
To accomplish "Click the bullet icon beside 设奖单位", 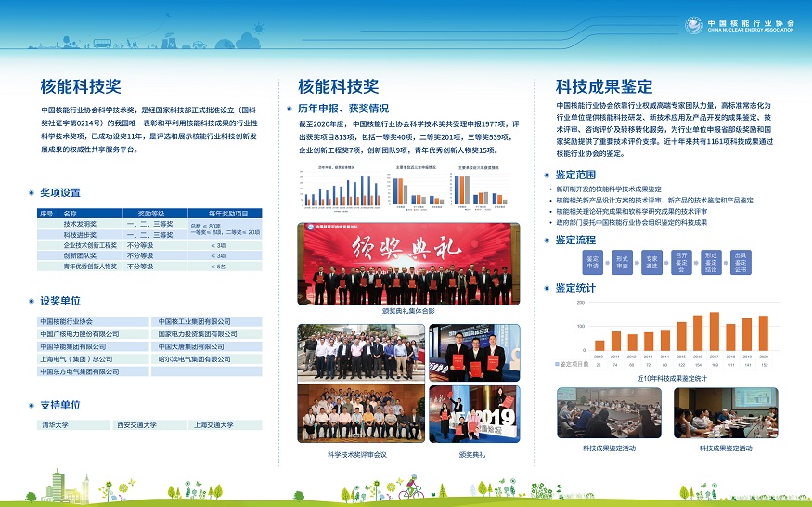I will (32, 302).
